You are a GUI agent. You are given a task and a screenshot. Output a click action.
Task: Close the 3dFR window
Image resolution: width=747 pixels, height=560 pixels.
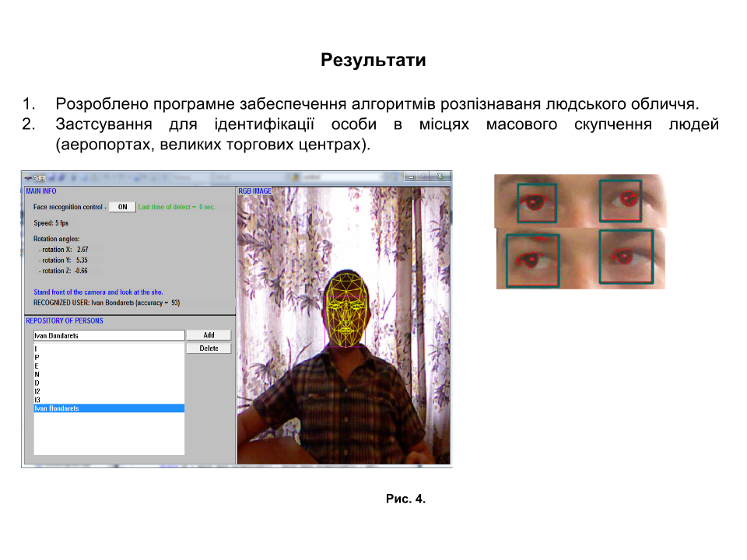pos(440,177)
